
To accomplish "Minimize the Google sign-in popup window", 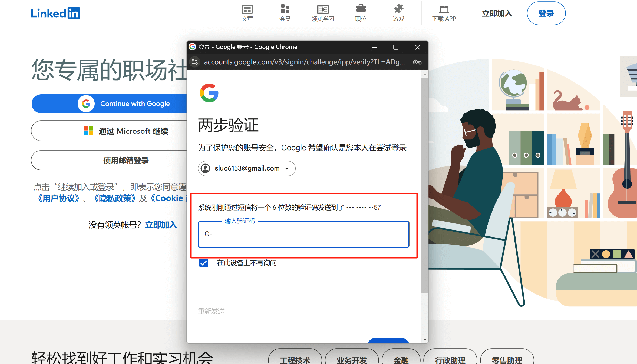I will (374, 47).
